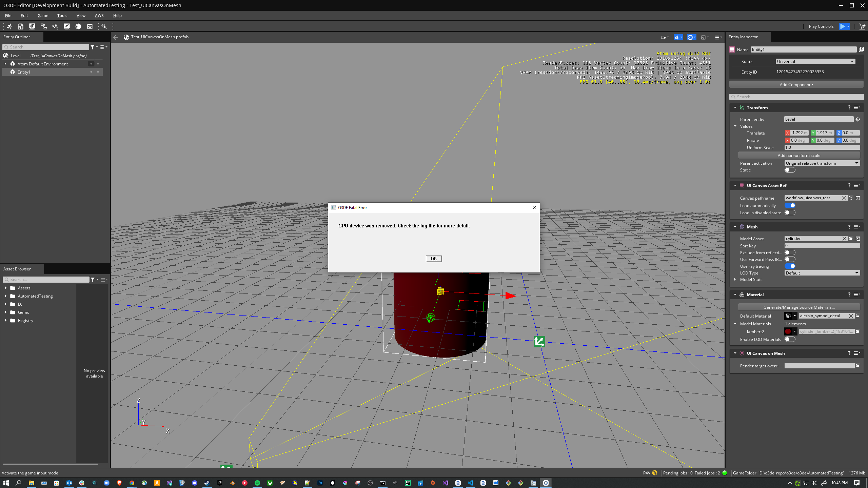868x488 pixels.
Task: Click the Add Component button
Action: click(796, 85)
